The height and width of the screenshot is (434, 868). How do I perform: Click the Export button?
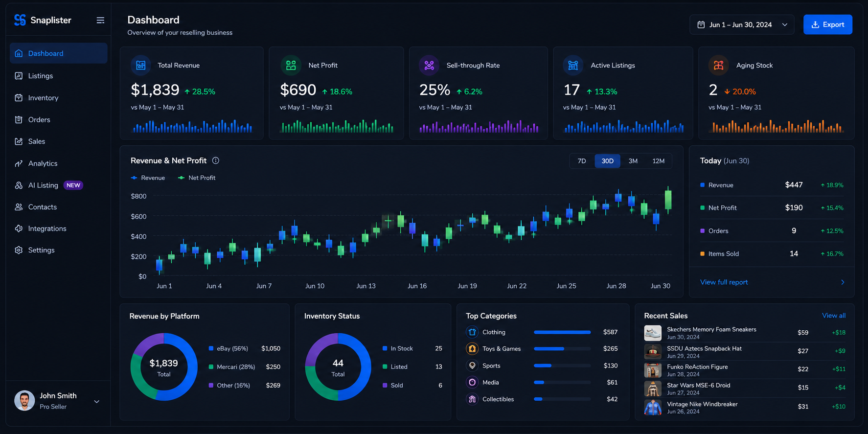click(828, 24)
